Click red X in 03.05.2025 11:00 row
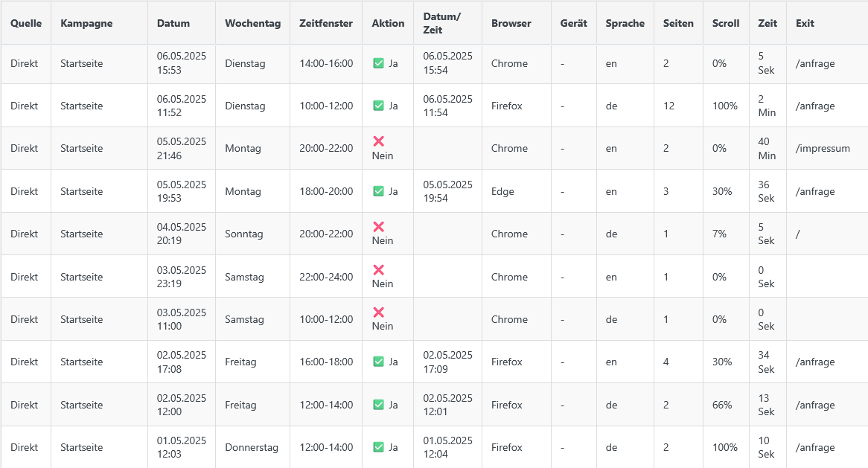This screenshot has height=468, width=868. click(378, 312)
